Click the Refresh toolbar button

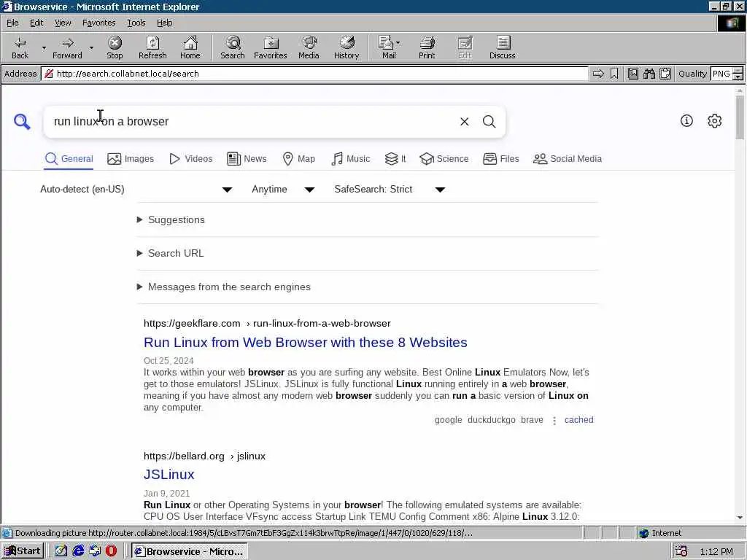[152, 47]
